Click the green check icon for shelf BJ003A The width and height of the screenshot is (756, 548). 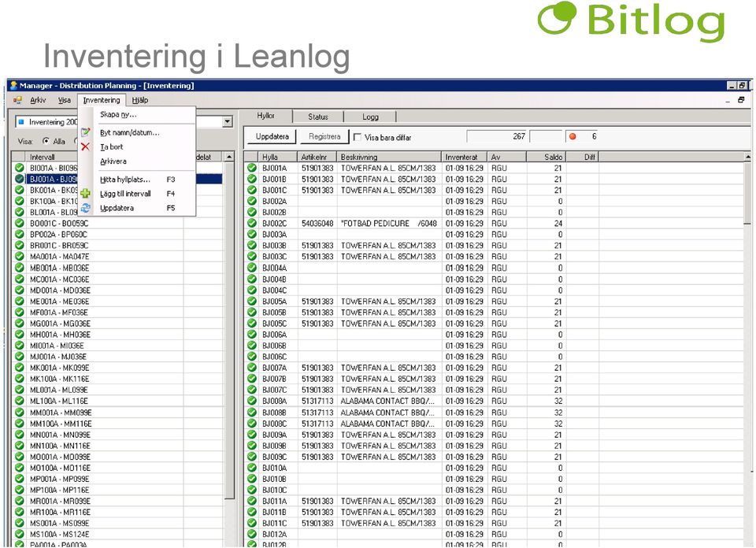click(252, 234)
